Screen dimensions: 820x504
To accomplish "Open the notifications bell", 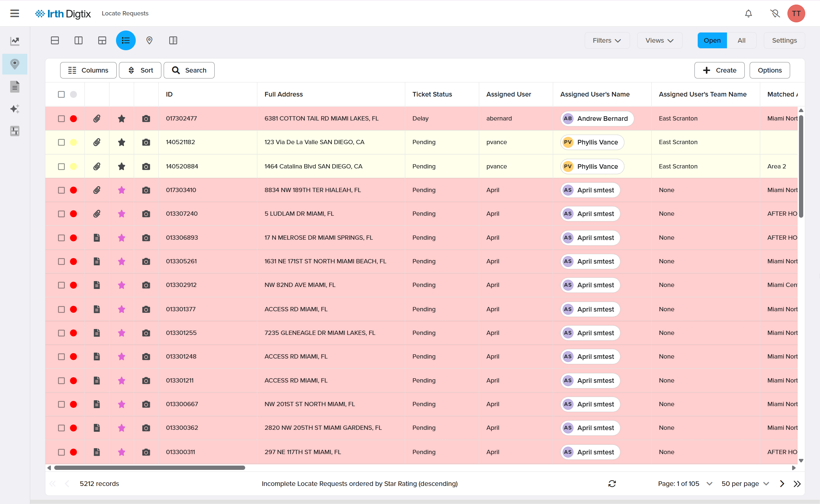I will pos(748,13).
